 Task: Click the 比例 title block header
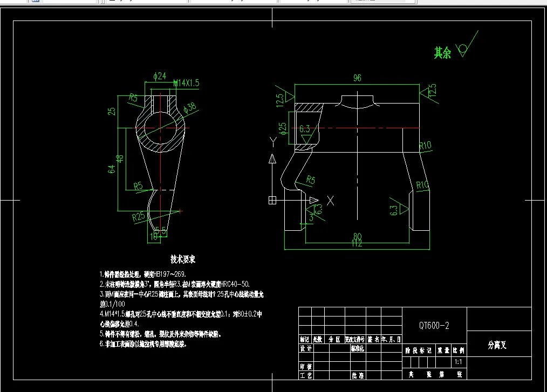coord(459,350)
